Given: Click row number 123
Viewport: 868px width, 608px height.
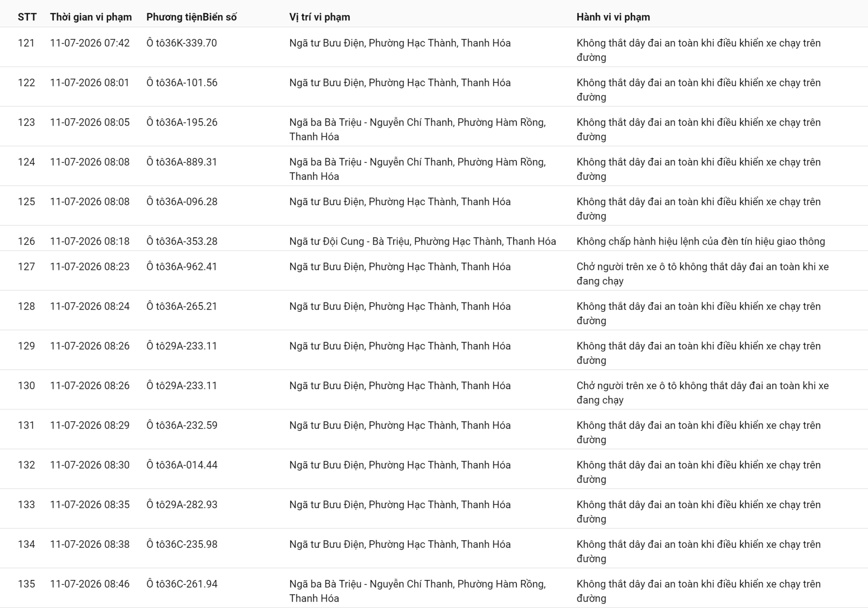Looking at the screenshot, I should click(26, 123).
